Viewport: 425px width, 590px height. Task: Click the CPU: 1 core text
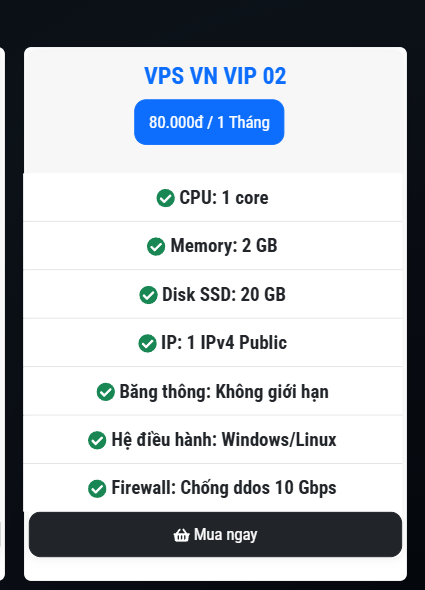pyautogui.click(x=224, y=198)
